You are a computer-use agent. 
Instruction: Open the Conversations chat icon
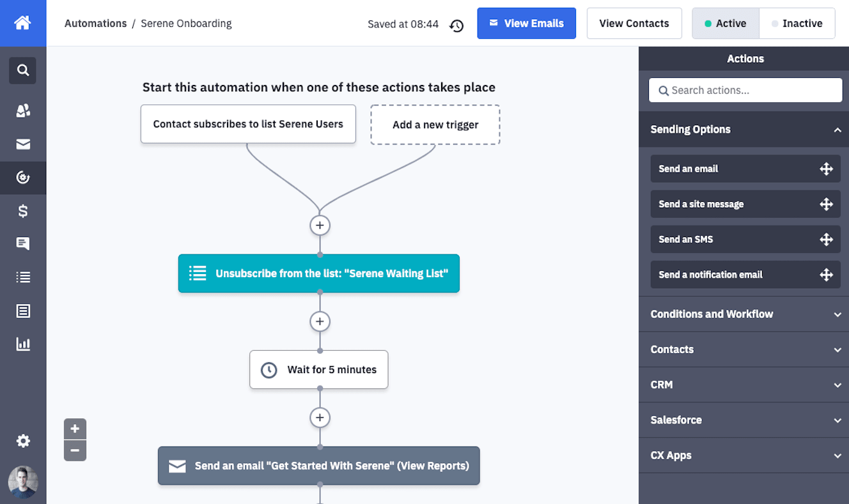pos(23,243)
